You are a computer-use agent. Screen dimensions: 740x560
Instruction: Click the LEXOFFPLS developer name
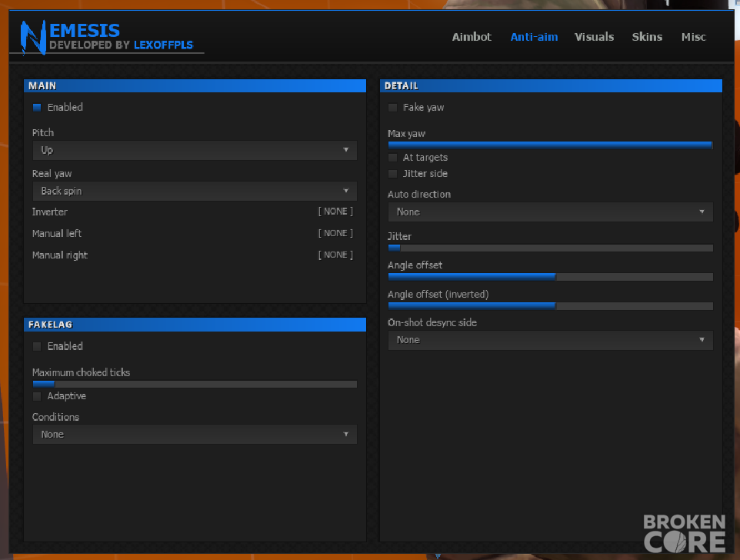click(163, 45)
